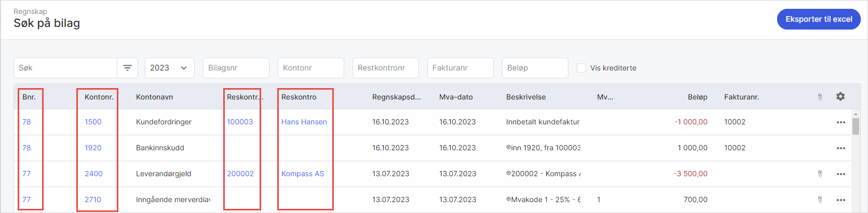The width and height of the screenshot is (868, 213).
Task: Open table column settings gear
Action: [x=840, y=96]
